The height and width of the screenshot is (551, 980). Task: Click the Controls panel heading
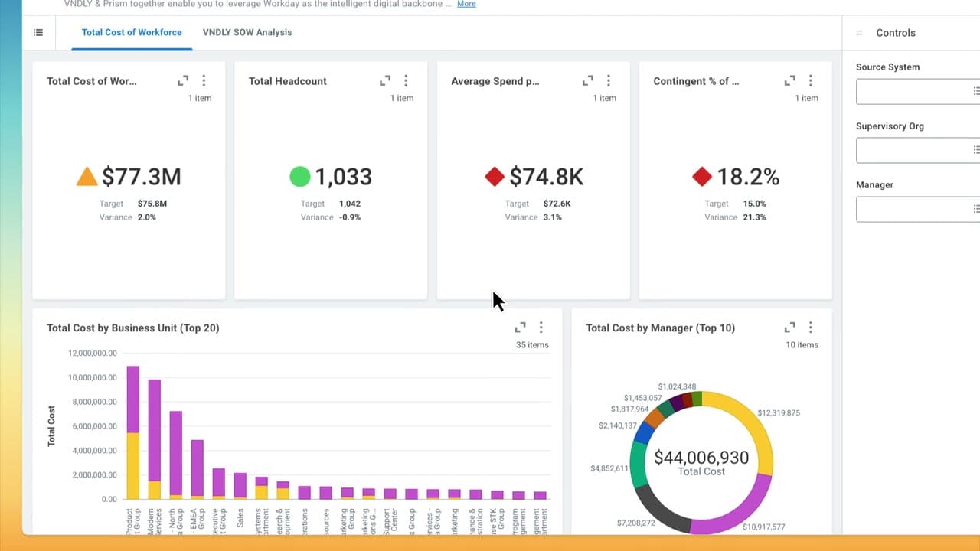coord(896,33)
